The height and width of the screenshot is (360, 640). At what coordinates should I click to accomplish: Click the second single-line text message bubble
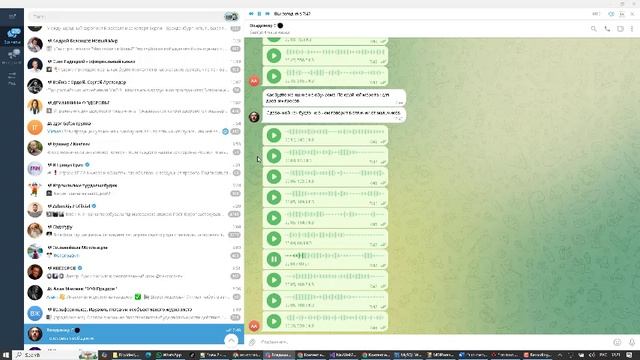coord(334,115)
